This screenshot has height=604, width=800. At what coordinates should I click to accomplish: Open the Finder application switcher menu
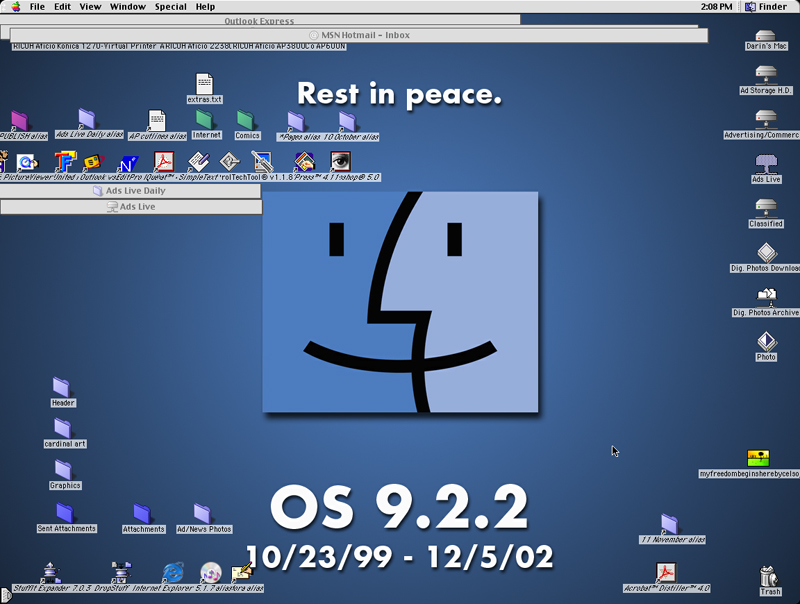coord(766,7)
